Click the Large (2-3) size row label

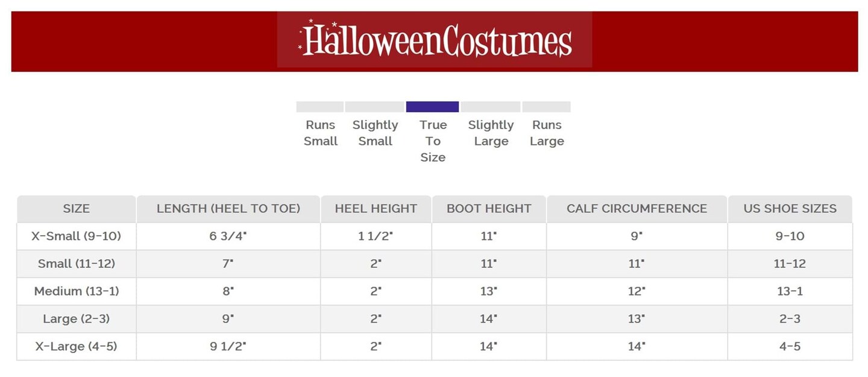76,319
